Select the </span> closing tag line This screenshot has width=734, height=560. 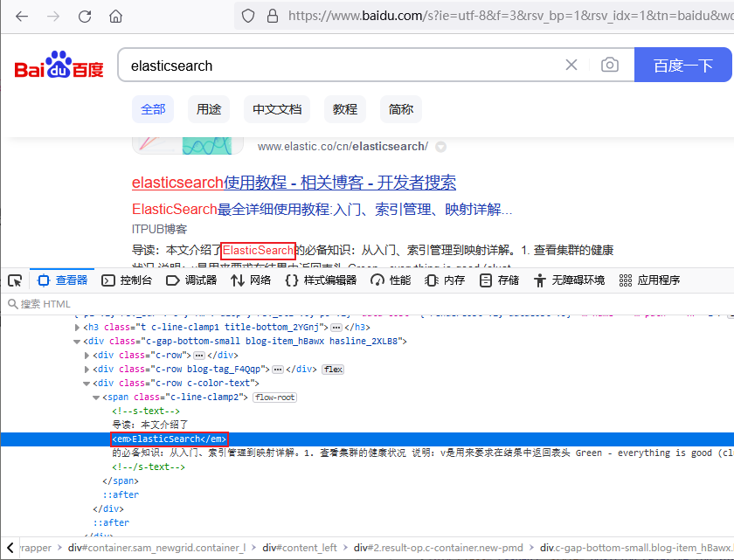coord(121,480)
